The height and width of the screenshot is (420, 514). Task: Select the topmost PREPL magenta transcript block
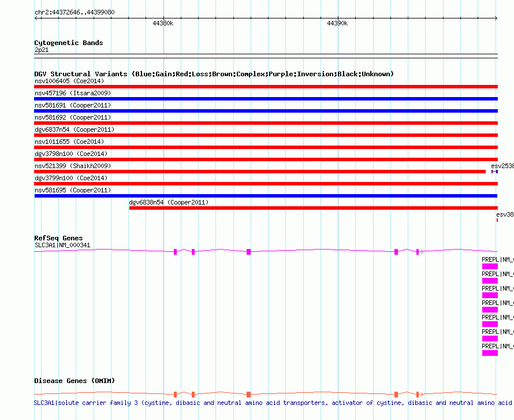coord(490,266)
